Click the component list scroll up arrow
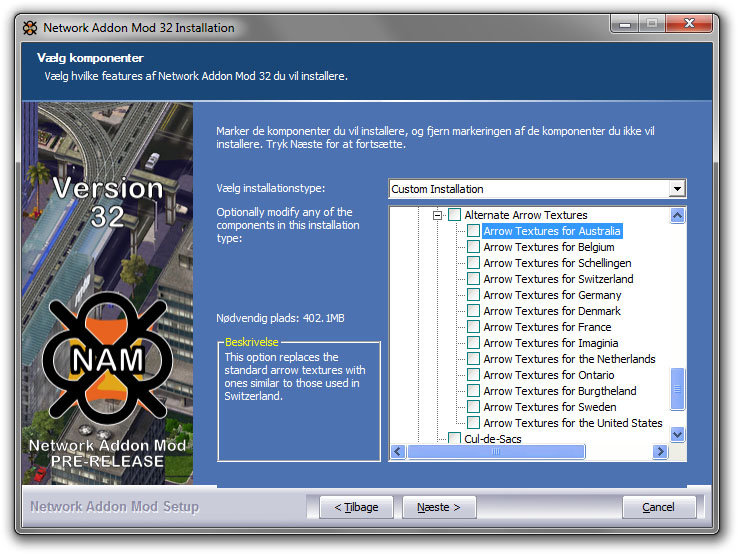 point(677,216)
